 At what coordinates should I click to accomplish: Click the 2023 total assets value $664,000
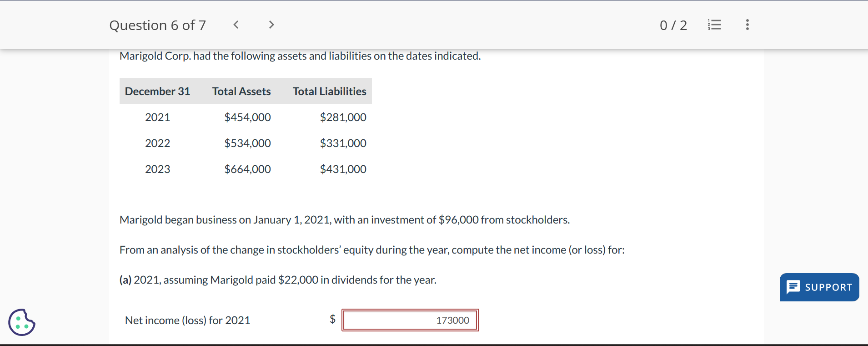(247, 169)
